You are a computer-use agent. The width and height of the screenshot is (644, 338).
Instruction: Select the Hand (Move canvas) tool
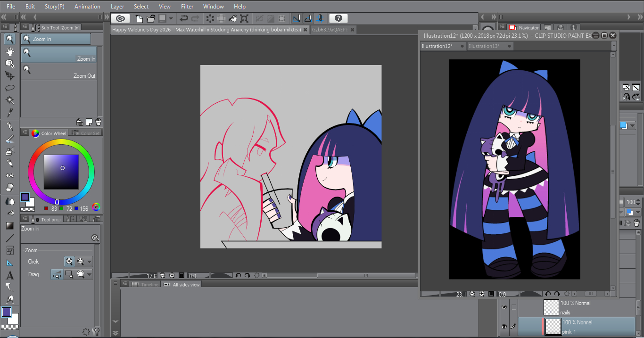tap(9, 51)
